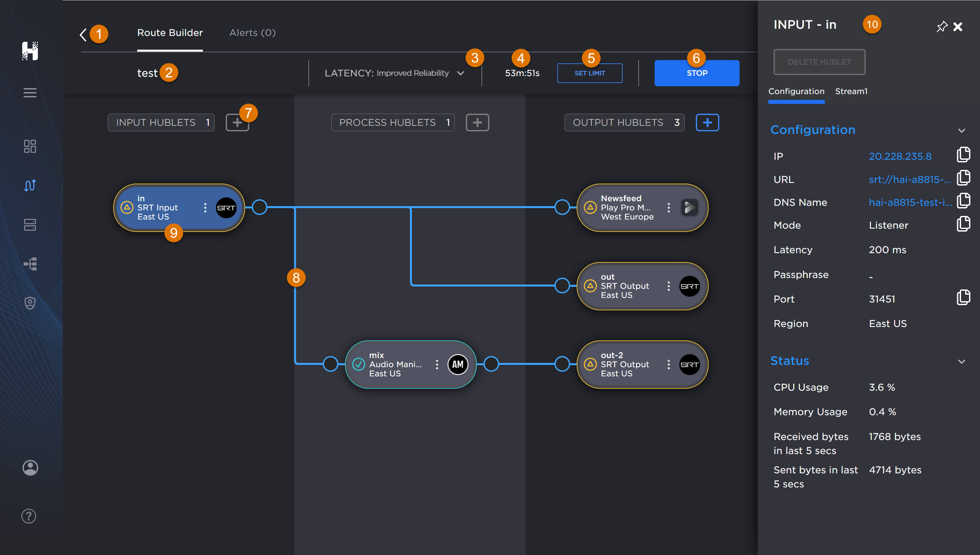The height and width of the screenshot is (555, 980).
Task: Open the user profile icon
Action: 30,468
